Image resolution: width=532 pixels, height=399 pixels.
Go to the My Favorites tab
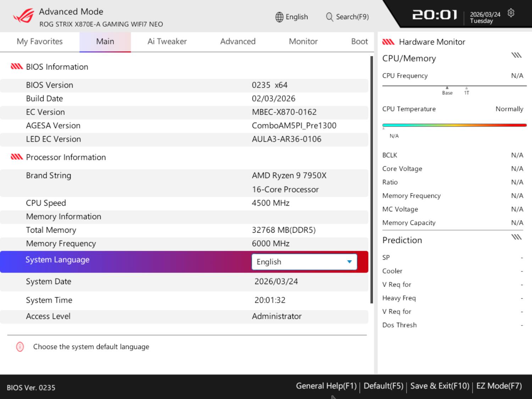[x=39, y=41]
